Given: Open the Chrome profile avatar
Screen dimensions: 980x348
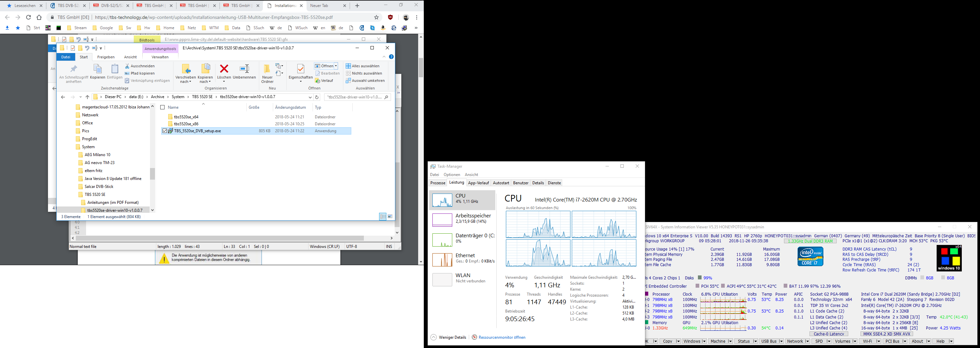Looking at the screenshot, I should pos(406,17).
